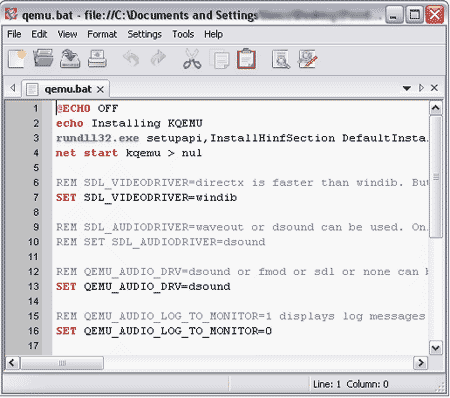Maximize the qemu.bat editor window
This screenshot has width=450, height=398.
click(414, 15)
